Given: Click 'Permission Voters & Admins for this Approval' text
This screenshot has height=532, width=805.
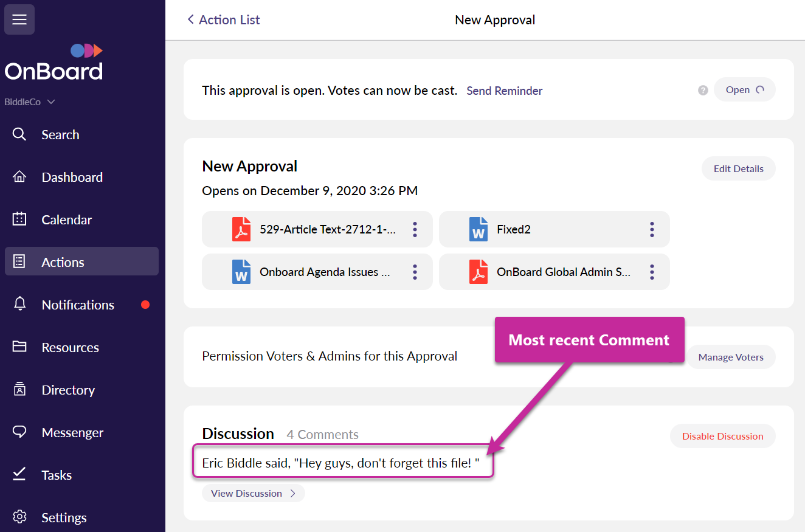Looking at the screenshot, I should (330, 356).
